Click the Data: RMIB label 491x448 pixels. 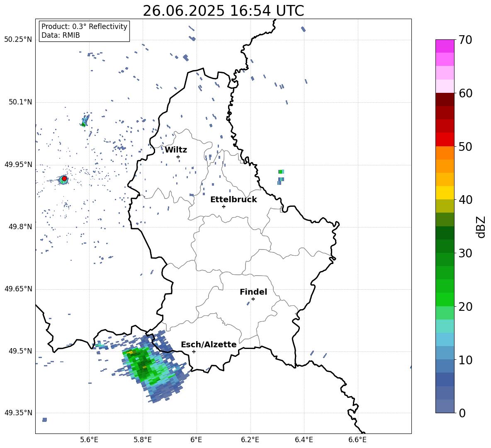(61, 35)
